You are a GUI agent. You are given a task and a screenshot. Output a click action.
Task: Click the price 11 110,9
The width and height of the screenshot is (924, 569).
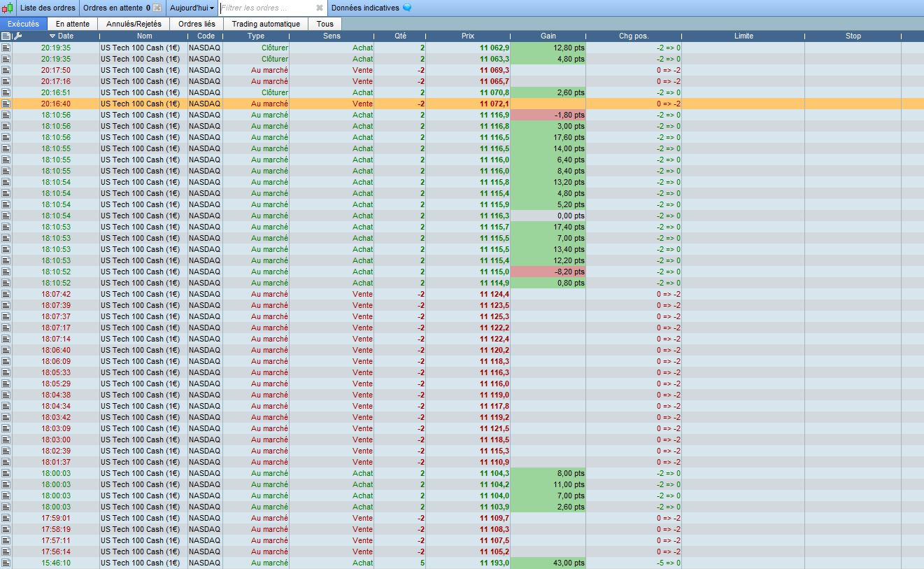coord(495,462)
